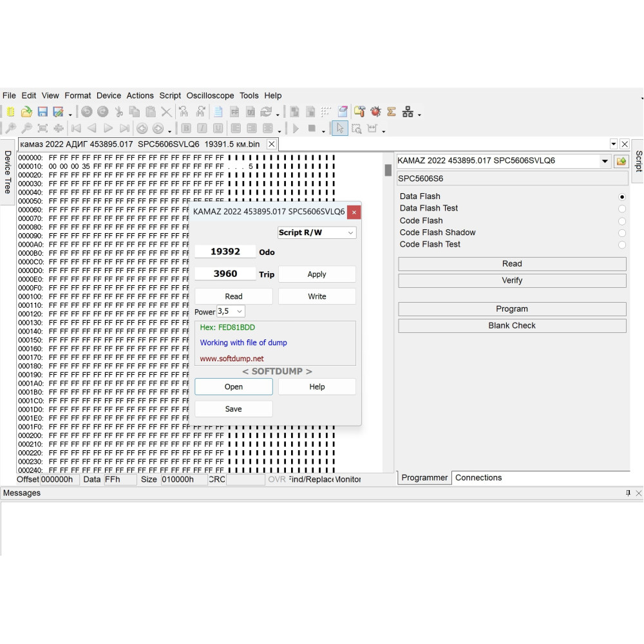Click the Save As icon with the pencil

pyautogui.click(x=59, y=111)
